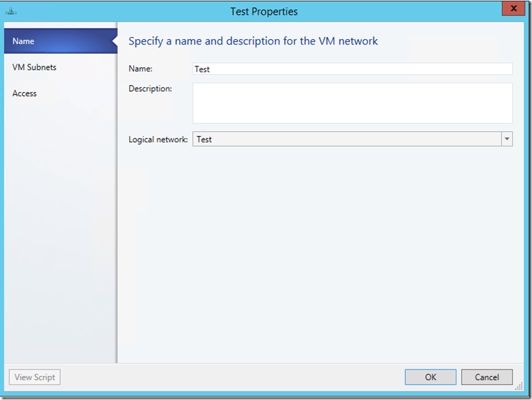532x400 pixels.
Task: Switch to the Access page
Action: click(x=25, y=93)
